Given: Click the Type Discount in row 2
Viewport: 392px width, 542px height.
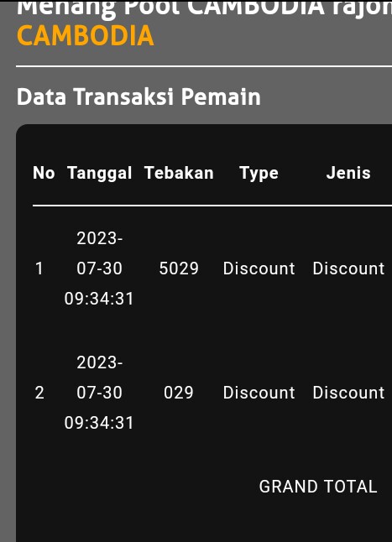Looking at the screenshot, I should [x=259, y=393].
